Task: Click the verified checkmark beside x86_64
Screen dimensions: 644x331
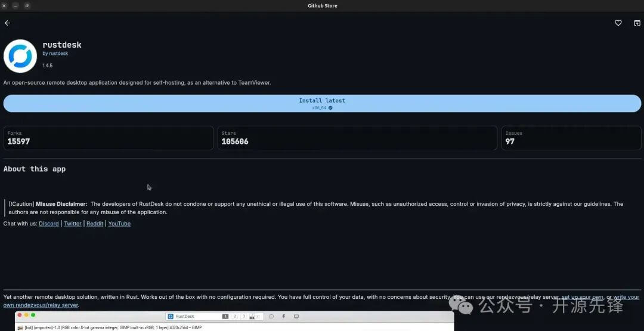Action: click(330, 108)
